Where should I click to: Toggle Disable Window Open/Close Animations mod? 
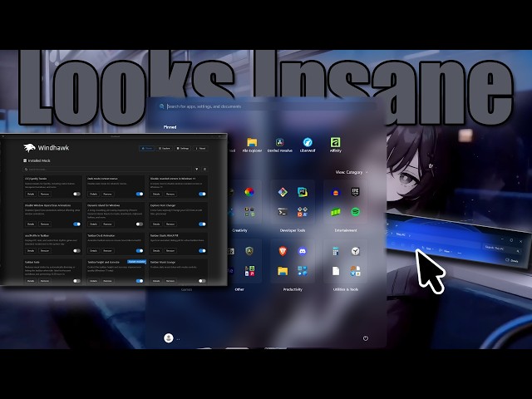tap(77, 224)
